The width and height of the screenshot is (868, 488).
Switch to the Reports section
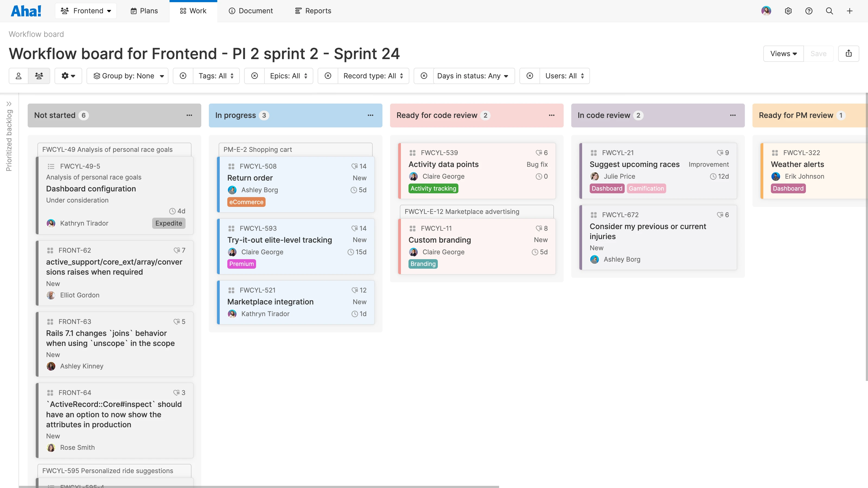[x=313, y=11]
